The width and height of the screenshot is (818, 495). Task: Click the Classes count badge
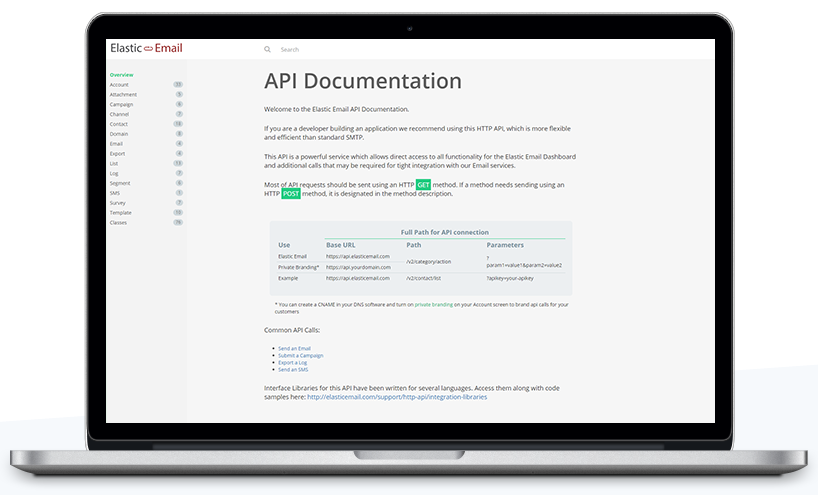coord(178,223)
